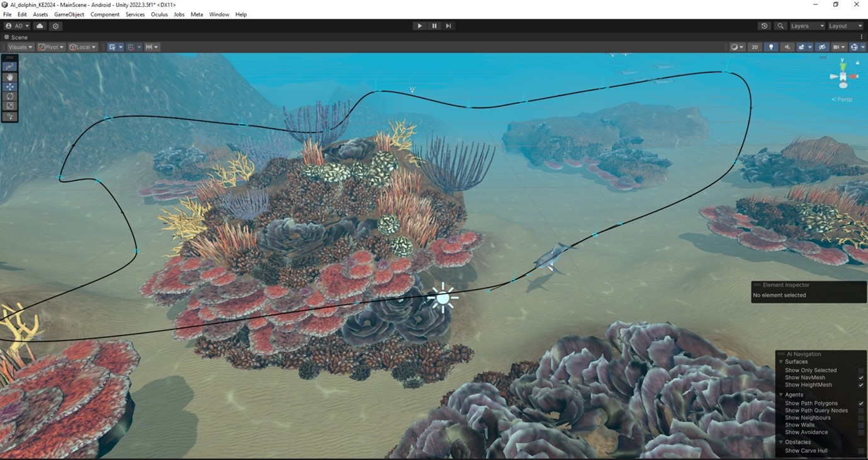Enable Show Only Selected checkbox
The height and width of the screenshot is (460, 868).
[x=861, y=370]
